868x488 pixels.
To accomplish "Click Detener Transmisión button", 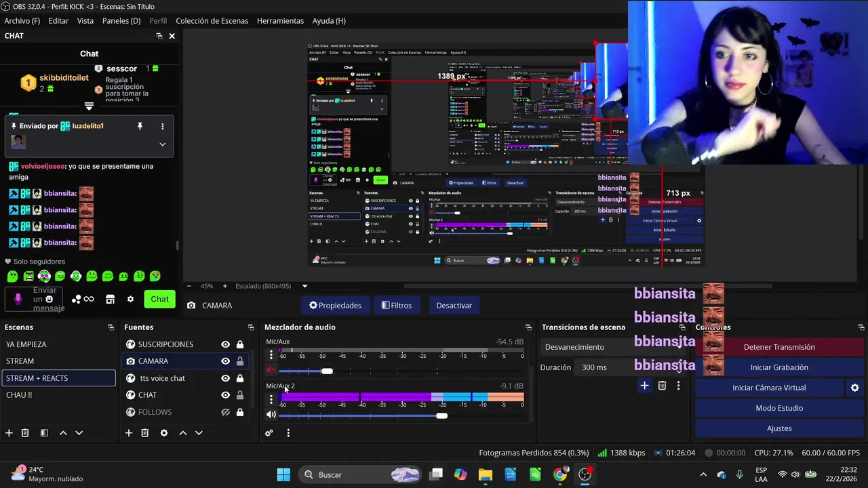I will (x=779, y=347).
